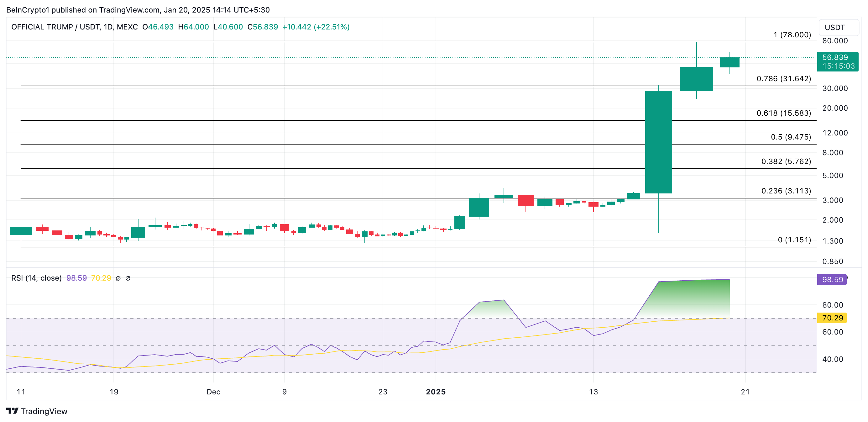Select the 2025 label on the time axis
Viewport: 868px width, 422px height.
coord(437,392)
